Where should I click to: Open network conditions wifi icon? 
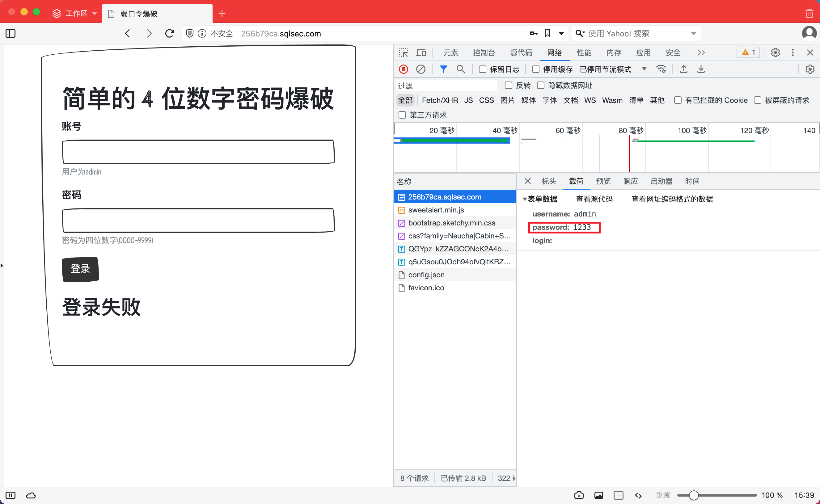click(661, 69)
